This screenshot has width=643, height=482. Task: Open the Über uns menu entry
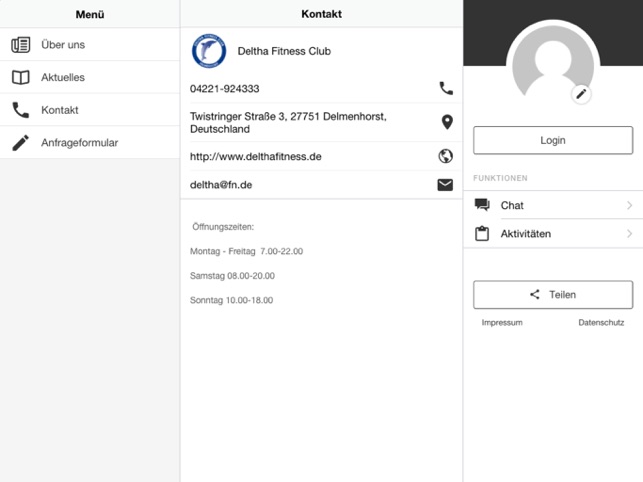point(90,45)
